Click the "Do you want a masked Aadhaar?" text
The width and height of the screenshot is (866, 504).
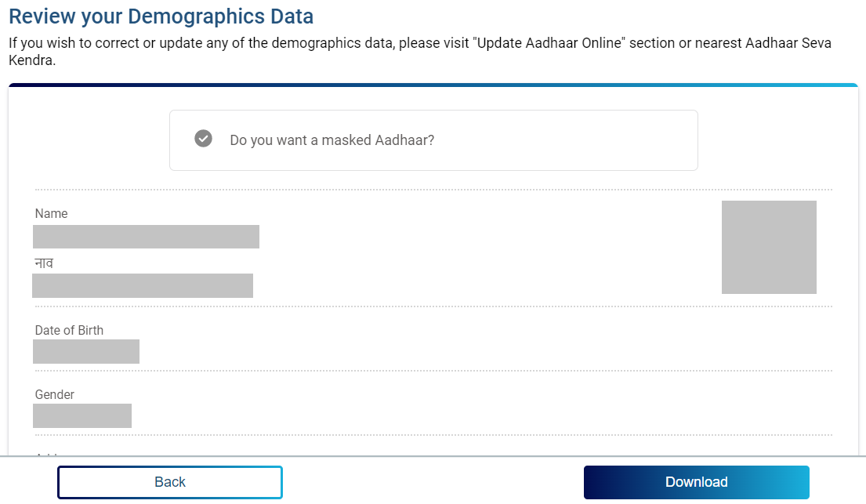332,140
